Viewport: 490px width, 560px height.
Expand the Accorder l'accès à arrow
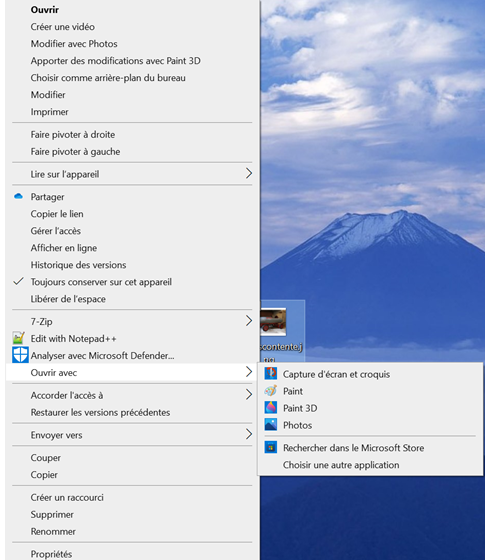pos(249,395)
